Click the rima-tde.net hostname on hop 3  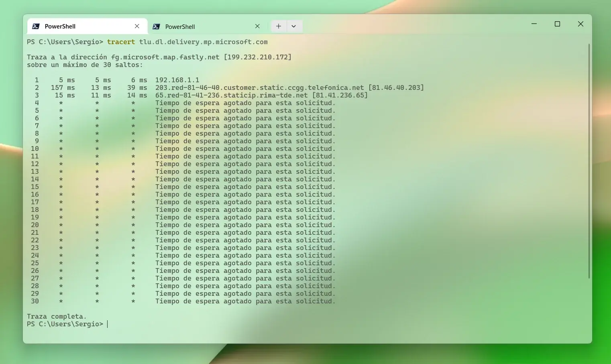pyautogui.click(x=232, y=95)
